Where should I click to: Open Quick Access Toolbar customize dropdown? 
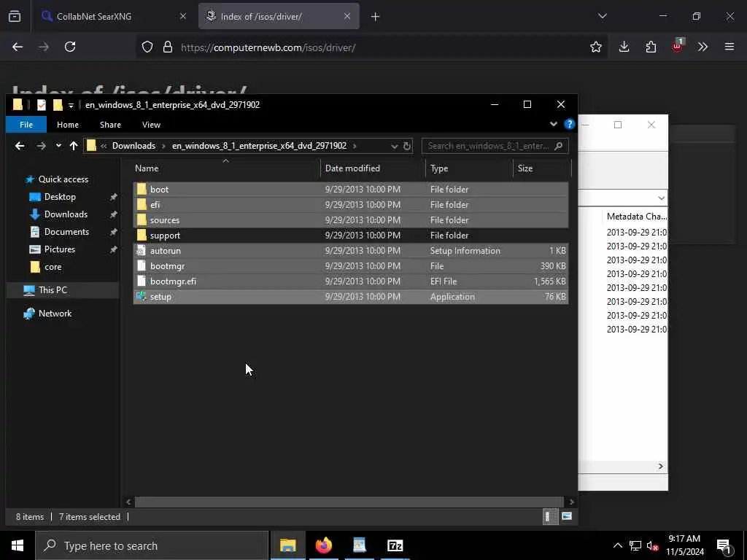[71, 105]
